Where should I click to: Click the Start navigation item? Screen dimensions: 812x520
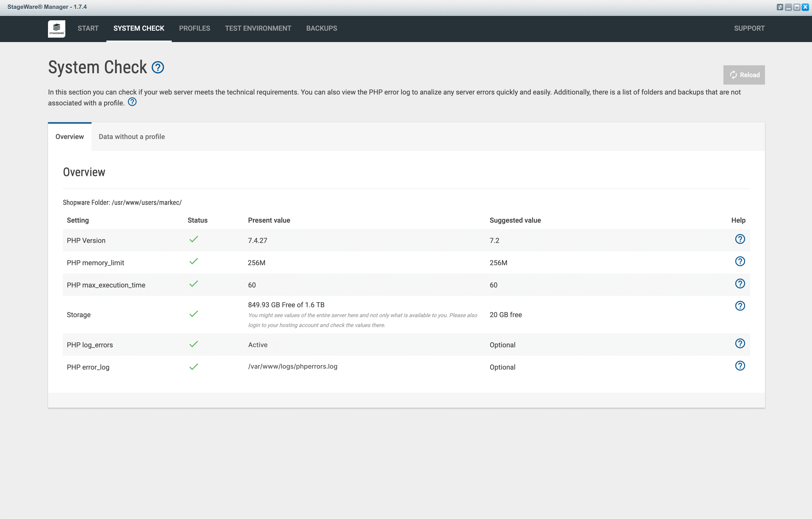(x=87, y=28)
